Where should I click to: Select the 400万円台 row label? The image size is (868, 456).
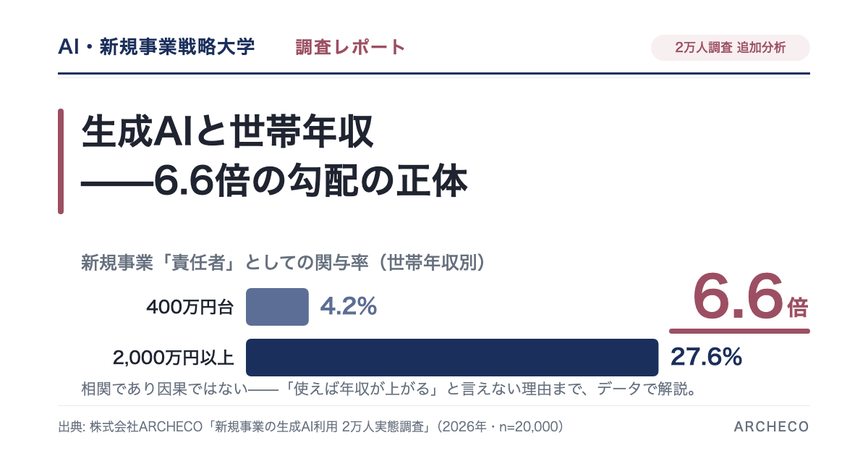[x=190, y=308]
